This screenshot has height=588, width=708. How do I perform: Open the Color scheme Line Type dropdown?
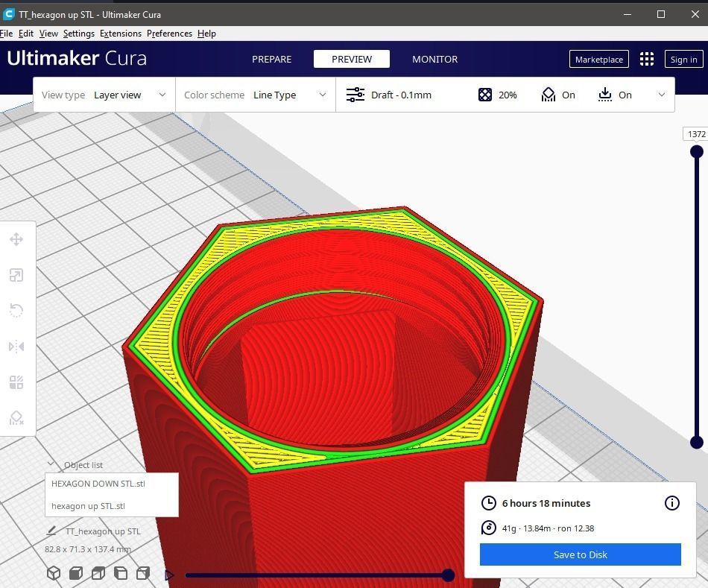click(256, 95)
